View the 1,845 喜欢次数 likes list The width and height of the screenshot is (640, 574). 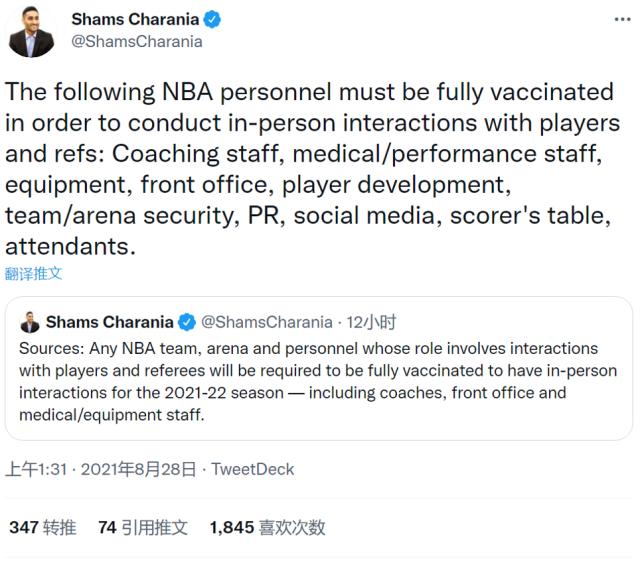tap(267, 528)
